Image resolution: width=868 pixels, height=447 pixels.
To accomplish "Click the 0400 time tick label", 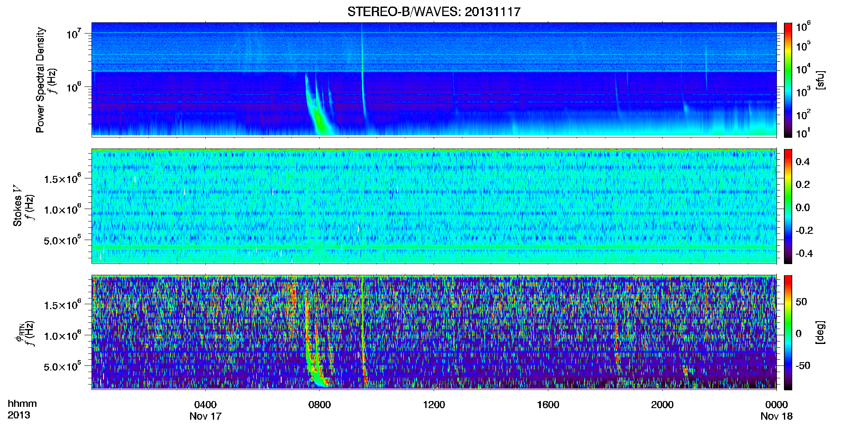I will pyautogui.click(x=205, y=404).
